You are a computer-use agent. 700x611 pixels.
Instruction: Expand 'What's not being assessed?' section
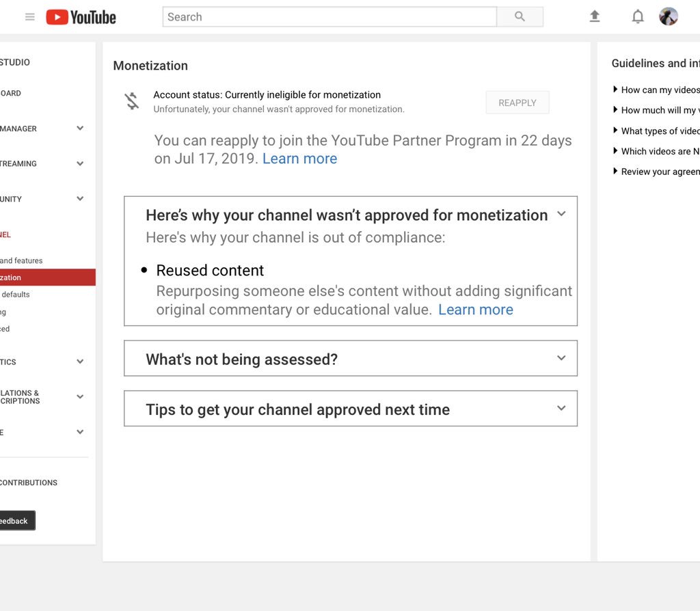[561, 358]
